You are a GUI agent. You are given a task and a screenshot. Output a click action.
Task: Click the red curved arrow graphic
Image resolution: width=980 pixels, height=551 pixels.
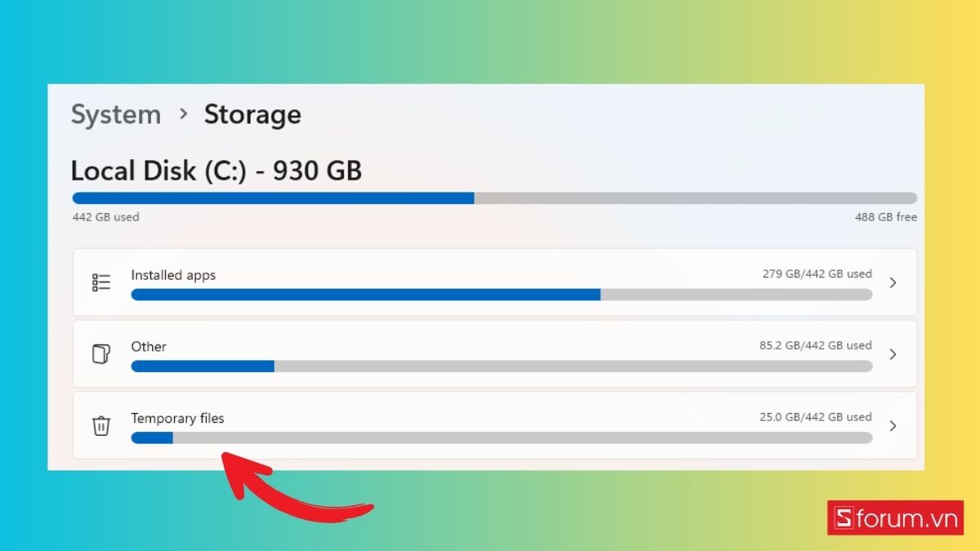click(294, 487)
